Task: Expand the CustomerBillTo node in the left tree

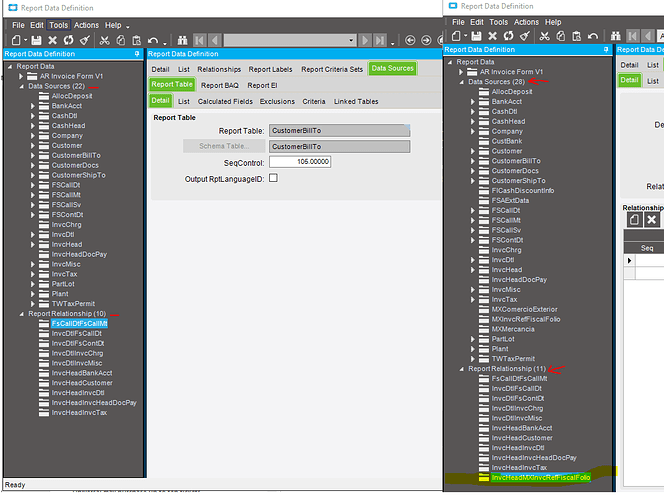Action: tap(33, 155)
